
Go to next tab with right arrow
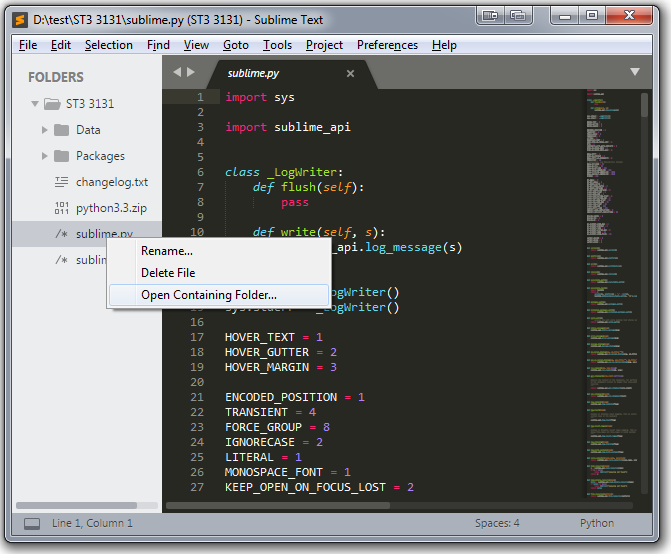click(x=191, y=72)
